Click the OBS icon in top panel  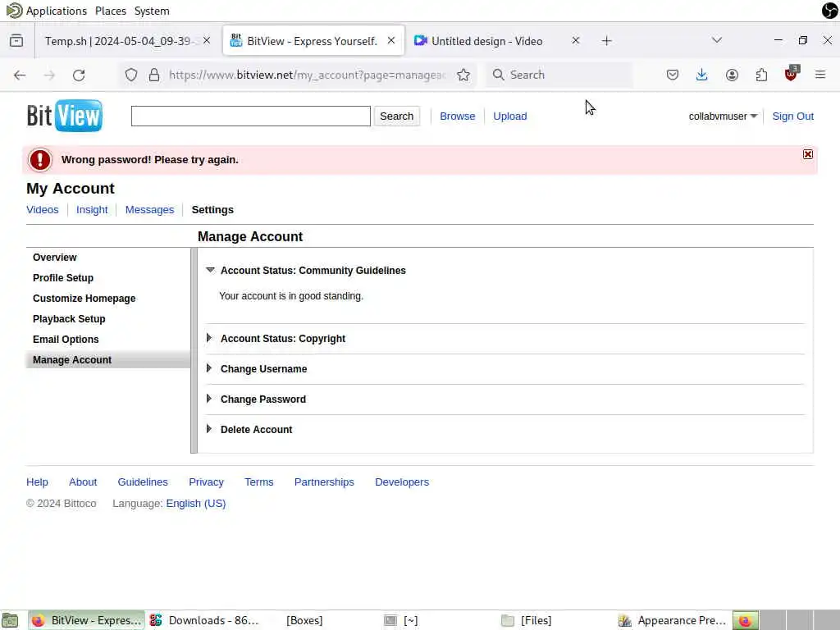[x=829, y=11]
